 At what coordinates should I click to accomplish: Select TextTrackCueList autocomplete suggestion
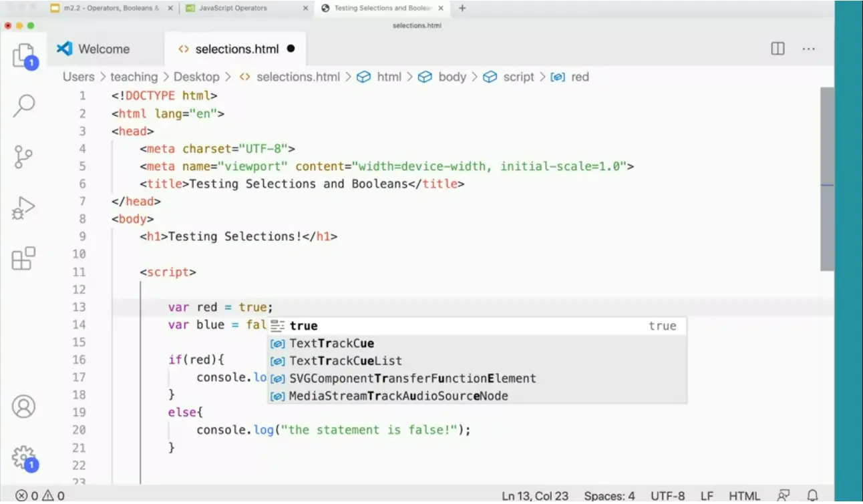click(478, 360)
